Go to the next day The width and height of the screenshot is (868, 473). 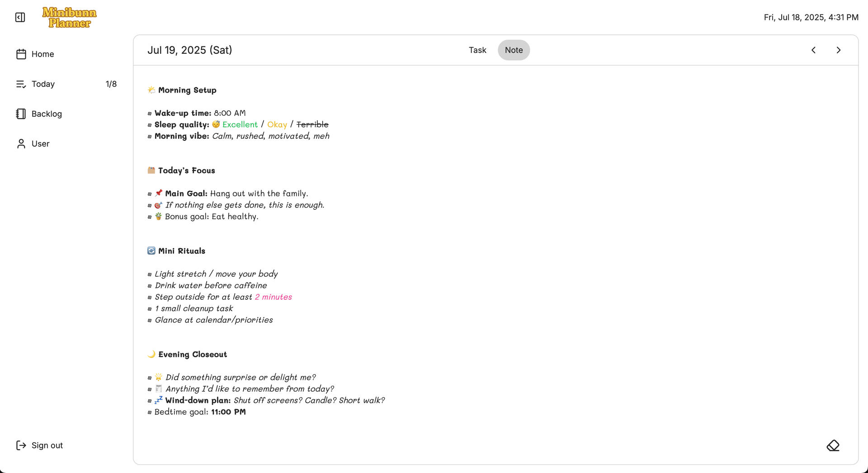pyautogui.click(x=839, y=50)
